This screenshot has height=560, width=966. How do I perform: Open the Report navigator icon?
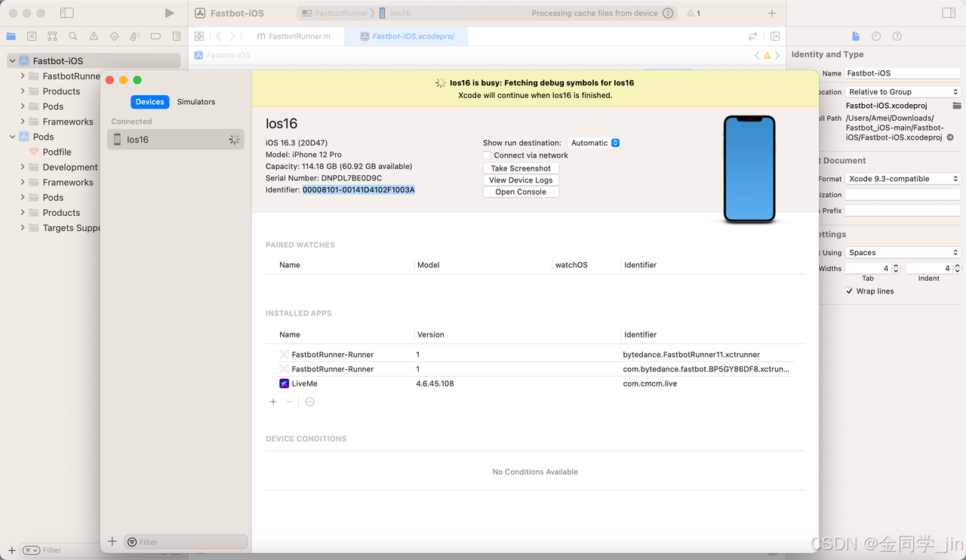177,36
